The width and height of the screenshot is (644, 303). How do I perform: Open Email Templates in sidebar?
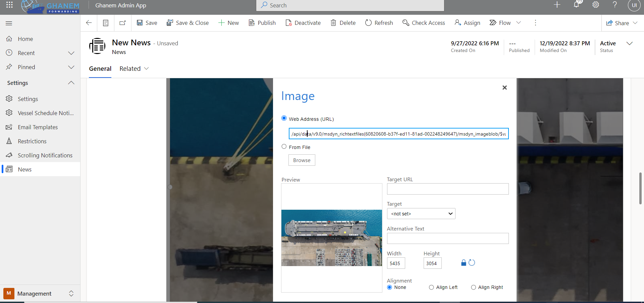(38, 127)
